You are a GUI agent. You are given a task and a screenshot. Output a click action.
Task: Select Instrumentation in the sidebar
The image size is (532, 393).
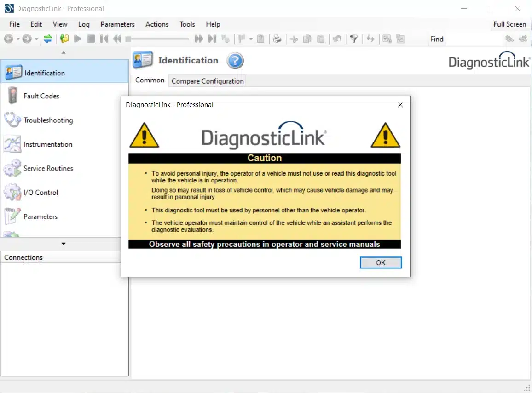coord(48,144)
